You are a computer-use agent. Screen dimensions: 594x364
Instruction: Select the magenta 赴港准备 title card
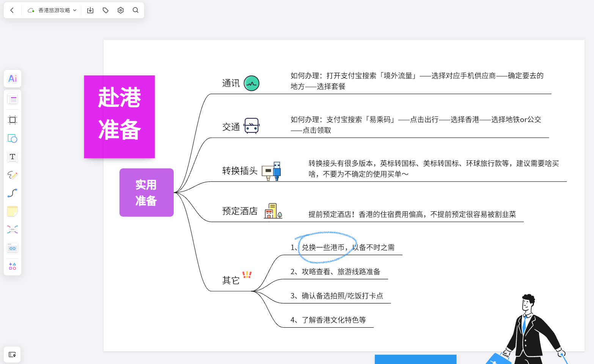(x=119, y=117)
